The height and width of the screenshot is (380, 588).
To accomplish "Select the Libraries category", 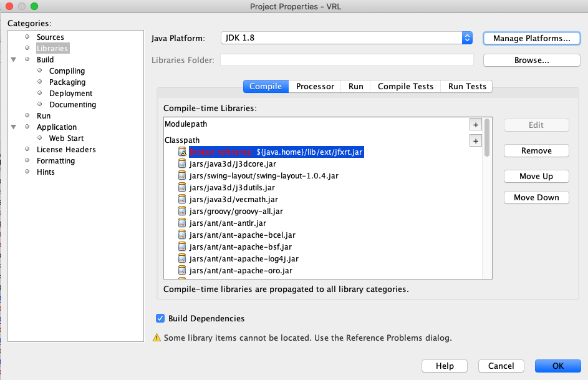I will [x=52, y=49].
